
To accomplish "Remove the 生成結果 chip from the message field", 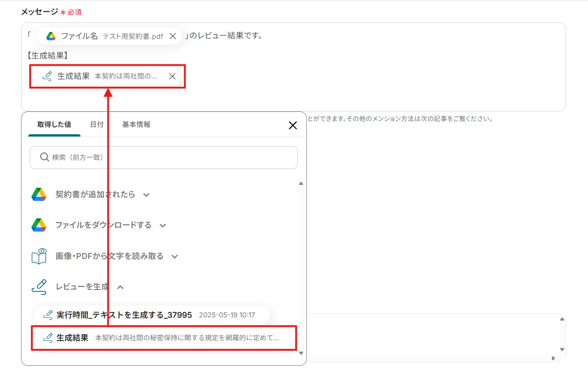I will click(172, 76).
